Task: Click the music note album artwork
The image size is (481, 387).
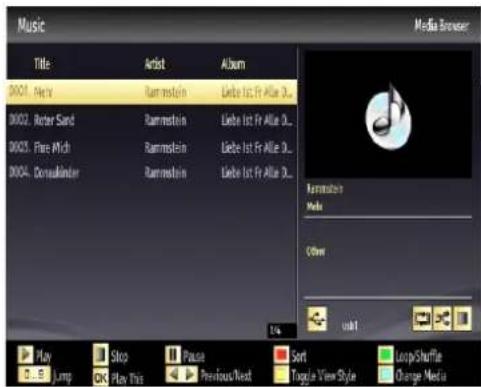Action: tap(388, 117)
